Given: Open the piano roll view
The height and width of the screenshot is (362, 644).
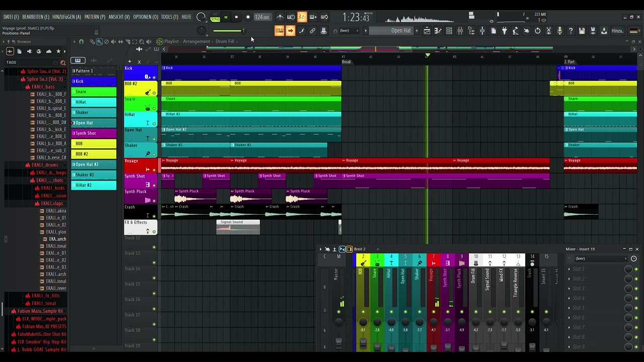Looking at the screenshot, I should point(438,31).
